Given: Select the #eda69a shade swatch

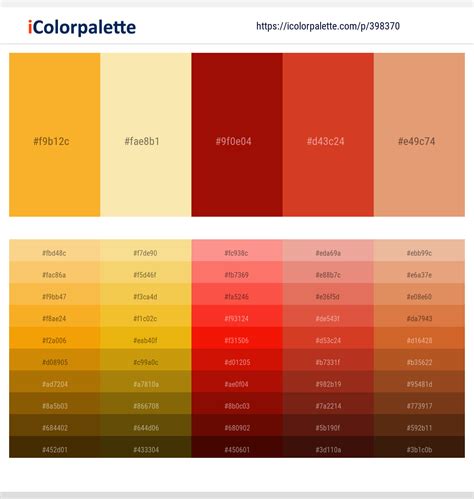Looking at the screenshot, I should coord(328,251).
